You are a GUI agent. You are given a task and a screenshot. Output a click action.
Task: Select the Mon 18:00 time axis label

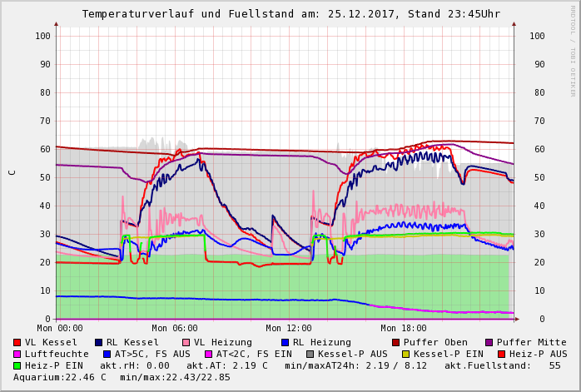coord(403,329)
